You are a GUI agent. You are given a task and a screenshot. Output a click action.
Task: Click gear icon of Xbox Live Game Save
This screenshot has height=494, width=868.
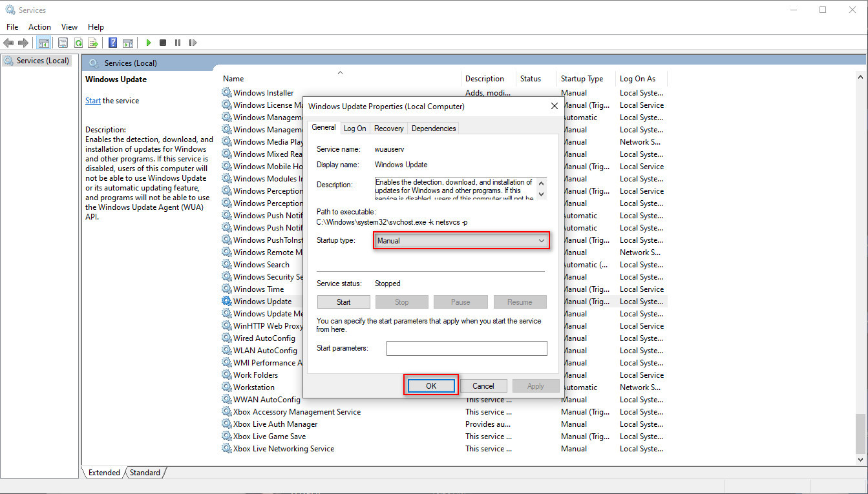click(226, 437)
